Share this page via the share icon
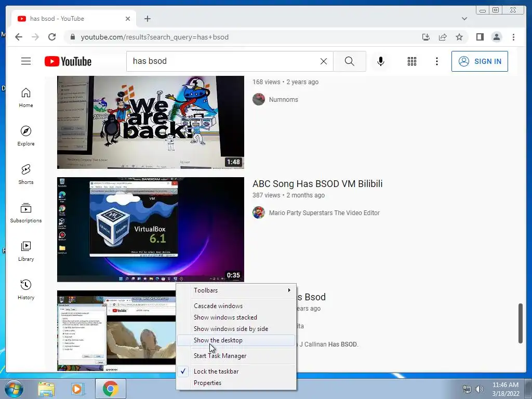532x399 pixels. point(443,37)
